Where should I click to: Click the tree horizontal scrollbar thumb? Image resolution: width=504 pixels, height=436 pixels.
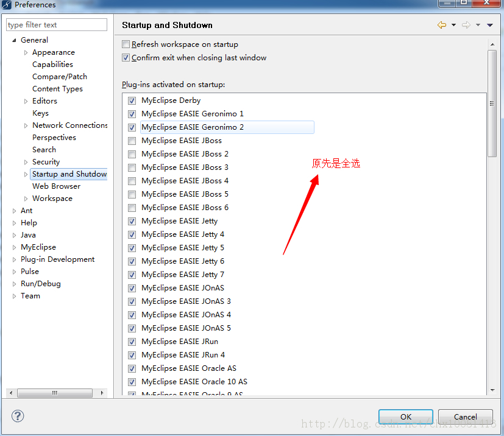(x=55, y=393)
